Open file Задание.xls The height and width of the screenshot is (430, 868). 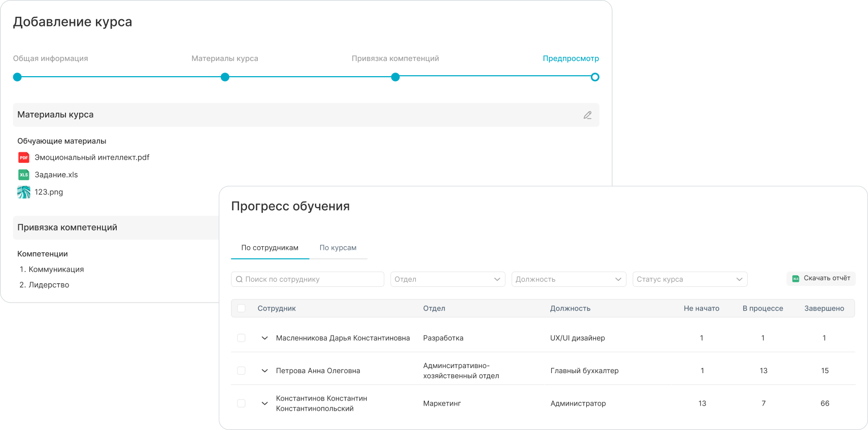pos(56,175)
